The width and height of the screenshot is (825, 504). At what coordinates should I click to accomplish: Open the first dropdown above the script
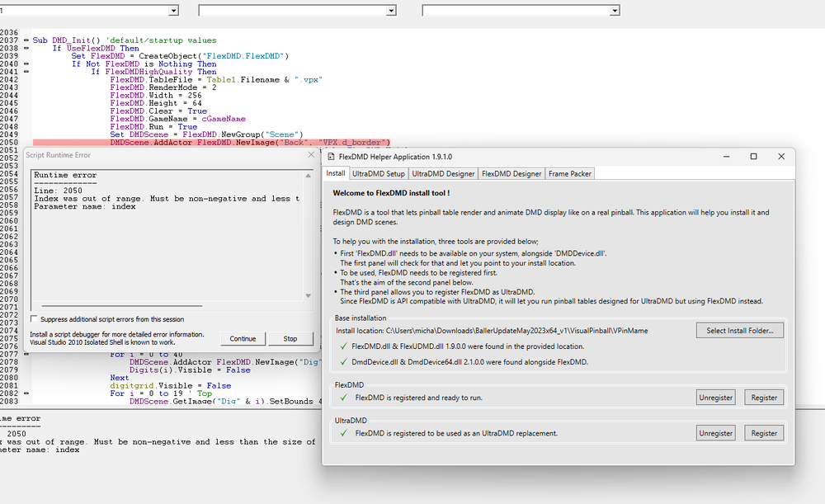point(173,11)
